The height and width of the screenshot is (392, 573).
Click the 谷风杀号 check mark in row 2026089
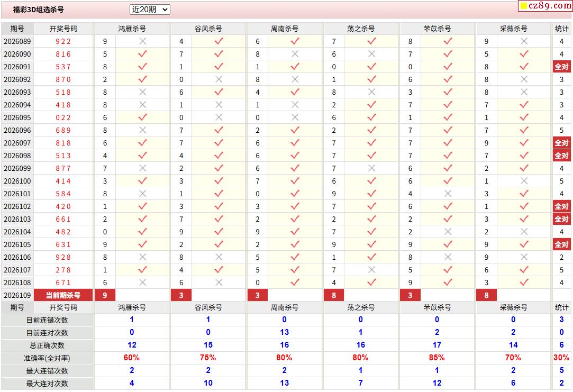click(x=219, y=41)
